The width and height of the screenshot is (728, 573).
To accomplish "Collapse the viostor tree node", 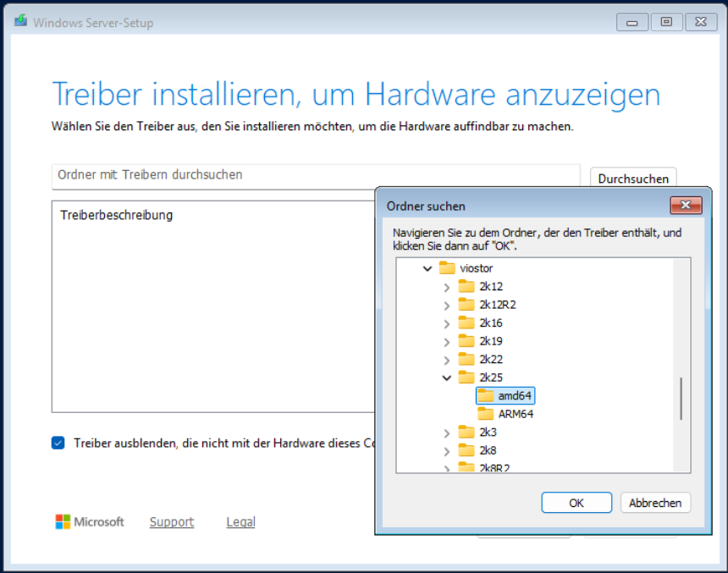I will (427, 268).
